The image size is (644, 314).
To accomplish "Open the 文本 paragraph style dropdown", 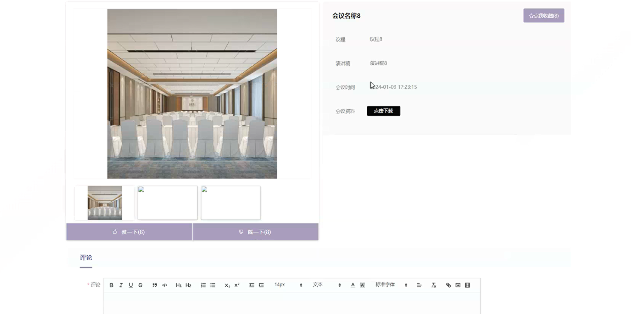I will [x=326, y=285].
